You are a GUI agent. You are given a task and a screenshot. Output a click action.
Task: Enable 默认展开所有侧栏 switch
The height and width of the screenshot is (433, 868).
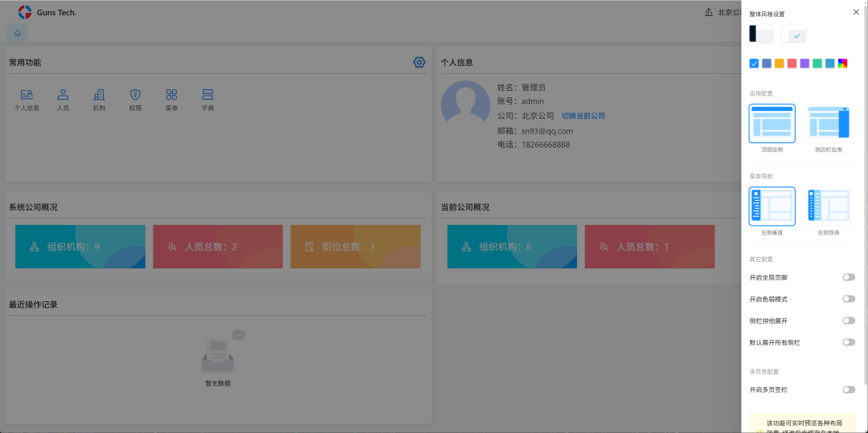tap(848, 342)
